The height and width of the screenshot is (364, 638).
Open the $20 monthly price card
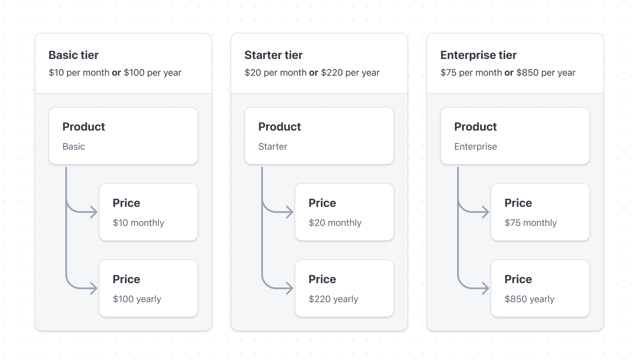344,212
